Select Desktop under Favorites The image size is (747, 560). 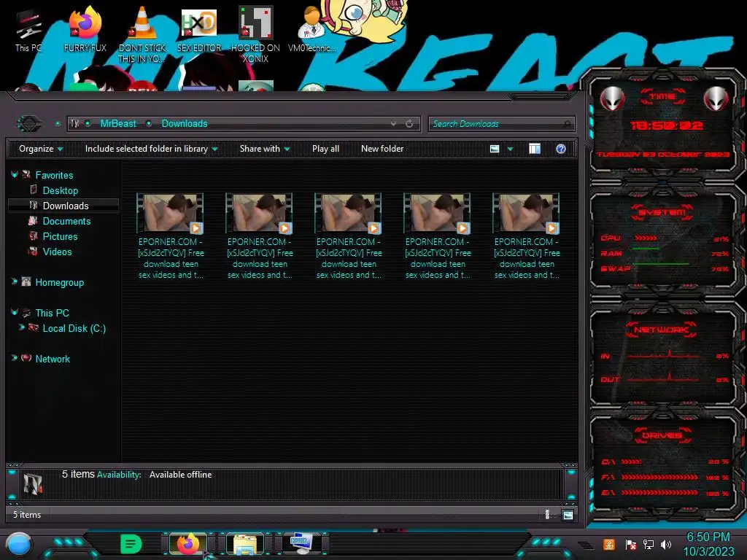(60, 190)
